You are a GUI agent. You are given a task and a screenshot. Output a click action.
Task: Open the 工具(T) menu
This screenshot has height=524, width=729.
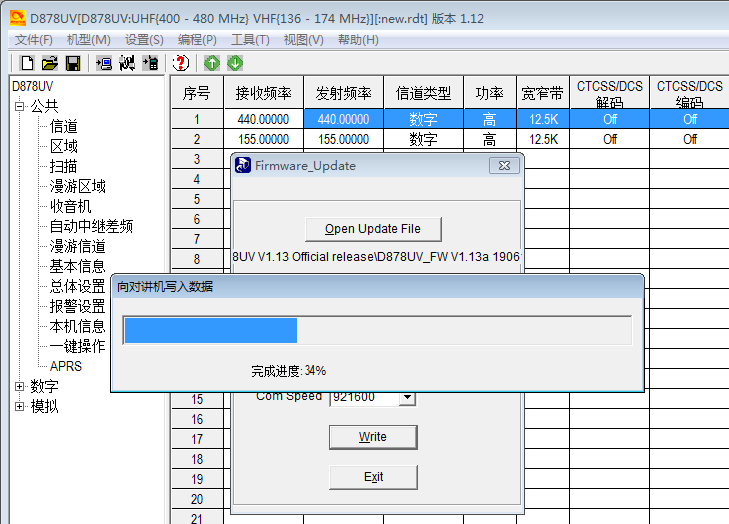tap(250, 40)
